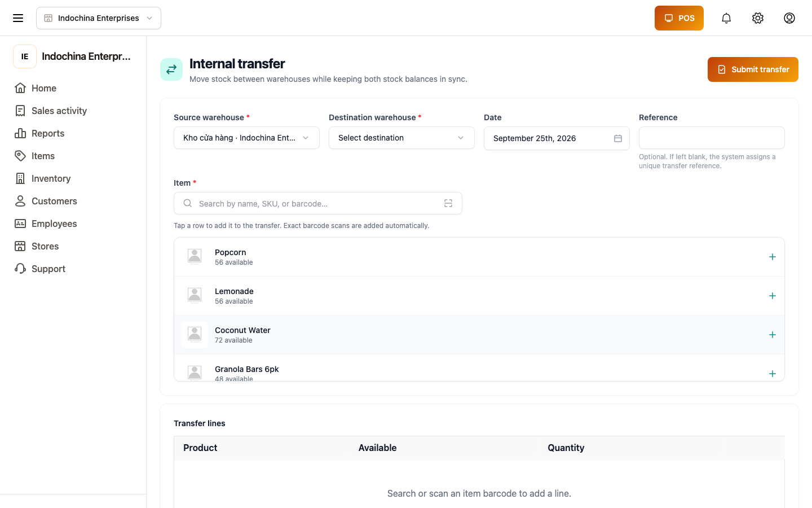The width and height of the screenshot is (812, 508).
Task: Open settings gear
Action: click(758, 18)
